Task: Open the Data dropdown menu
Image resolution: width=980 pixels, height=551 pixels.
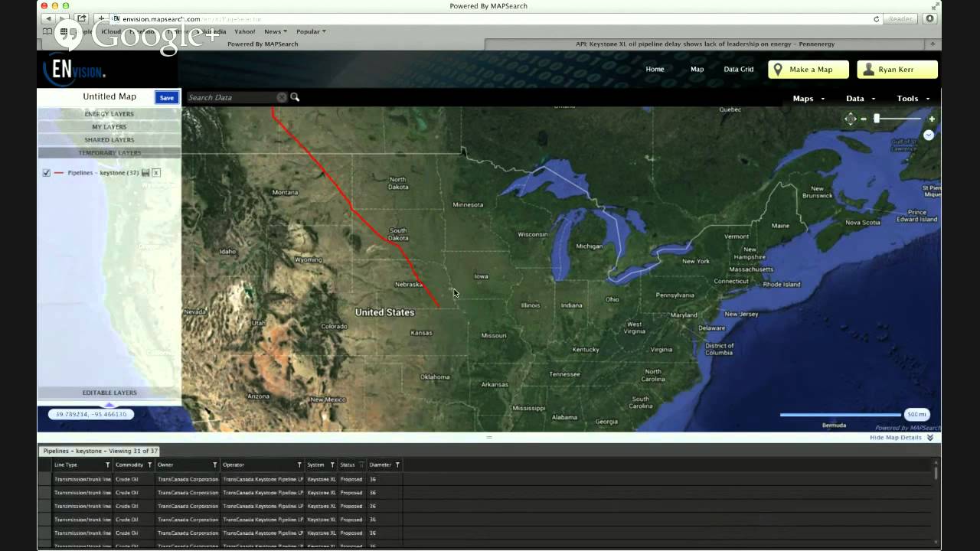Action: (x=861, y=99)
